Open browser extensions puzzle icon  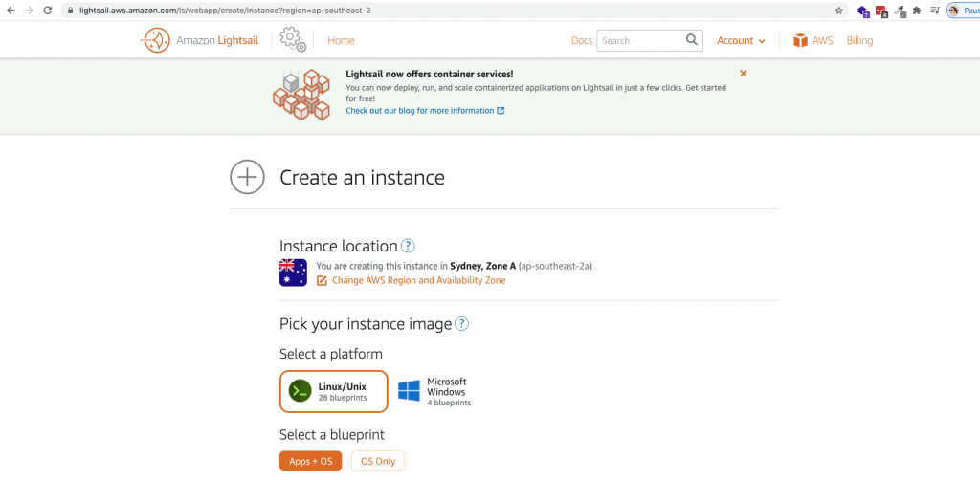[x=916, y=11]
